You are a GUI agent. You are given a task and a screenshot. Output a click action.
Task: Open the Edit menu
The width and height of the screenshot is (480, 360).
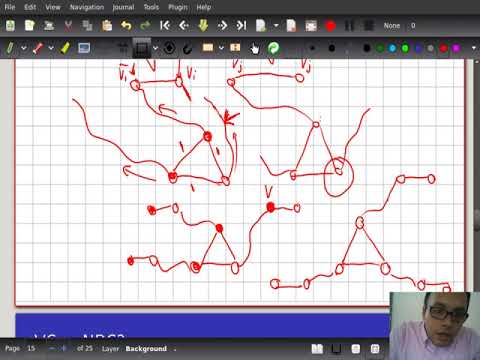click(30, 7)
